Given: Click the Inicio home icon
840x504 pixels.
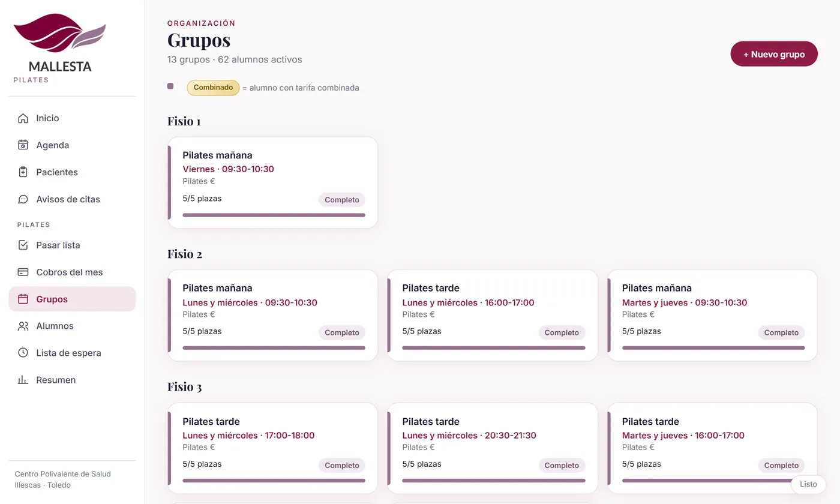Looking at the screenshot, I should 23,118.
